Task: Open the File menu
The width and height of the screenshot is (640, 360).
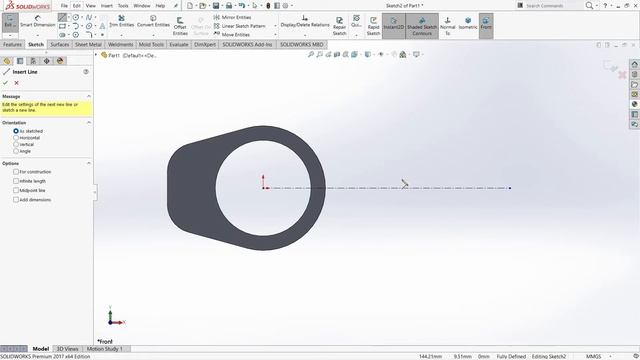Action: coord(64,6)
